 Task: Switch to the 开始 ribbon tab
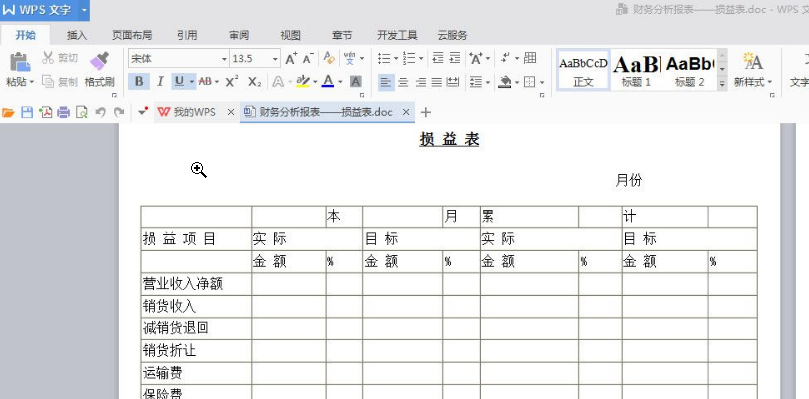(25, 35)
